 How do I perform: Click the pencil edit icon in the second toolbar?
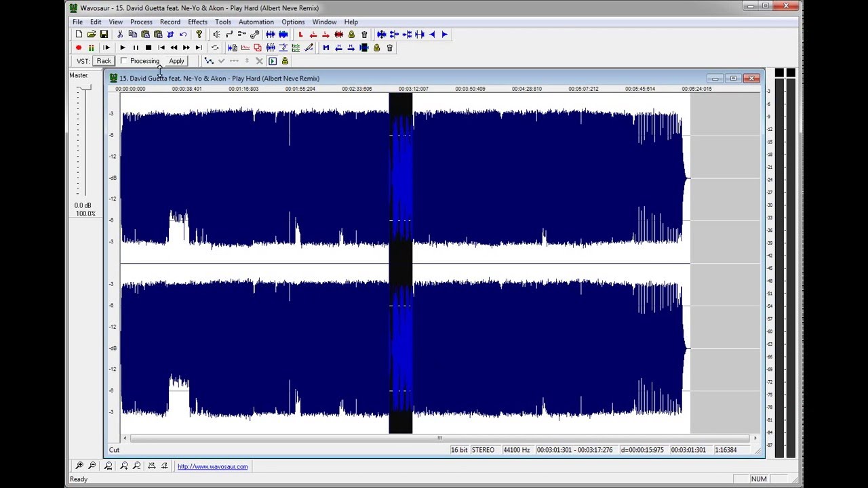point(309,47)
